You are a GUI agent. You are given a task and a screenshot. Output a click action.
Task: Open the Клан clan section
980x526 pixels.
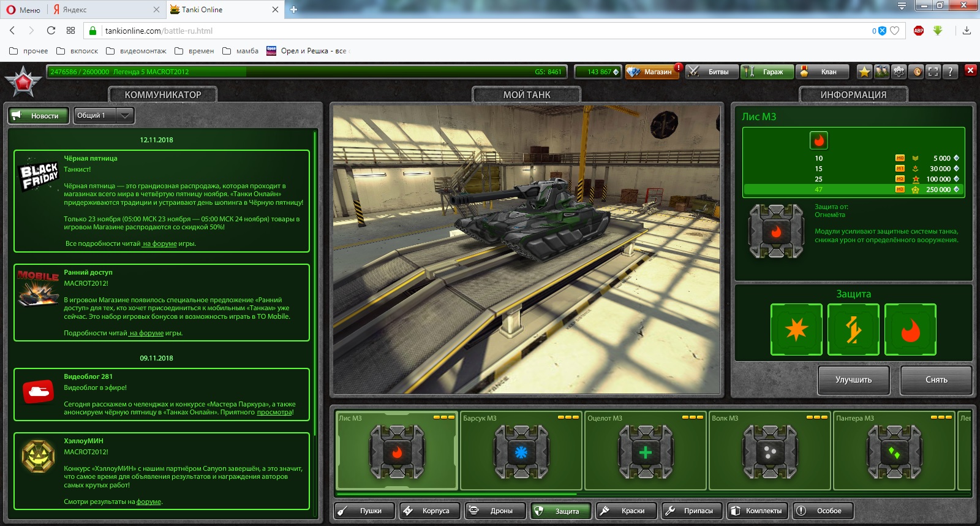coord(822,72)
